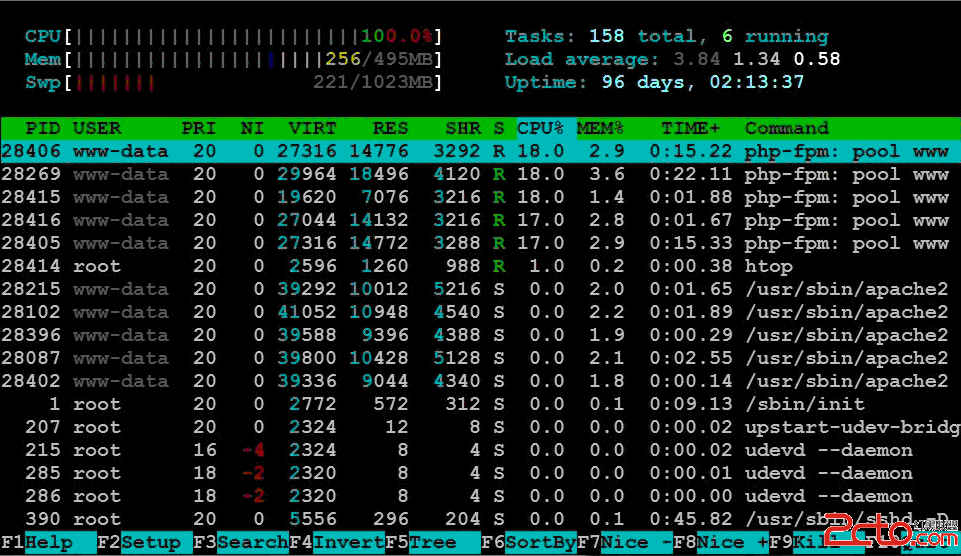Click the TIME+ column header
Image resolution: width=961 pixels, height=556 pixels.
(690, 128)
